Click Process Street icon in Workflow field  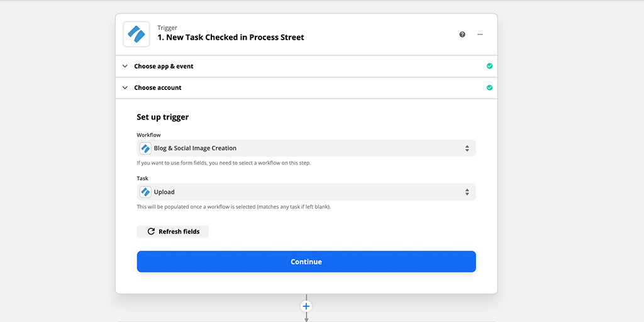coord(145,148)
